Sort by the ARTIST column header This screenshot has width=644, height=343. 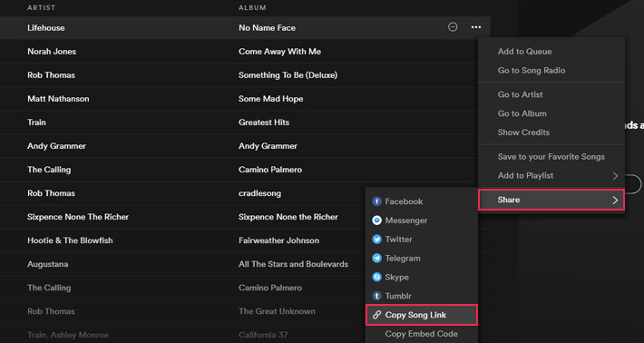41,8
